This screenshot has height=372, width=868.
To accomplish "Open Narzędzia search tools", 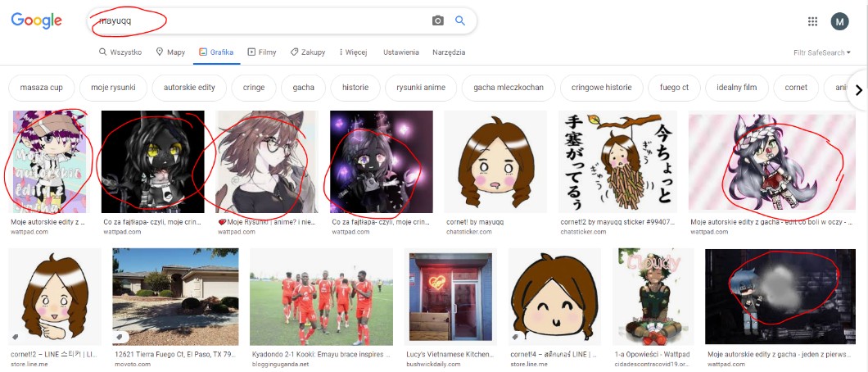I will click(x=449, y=52).
